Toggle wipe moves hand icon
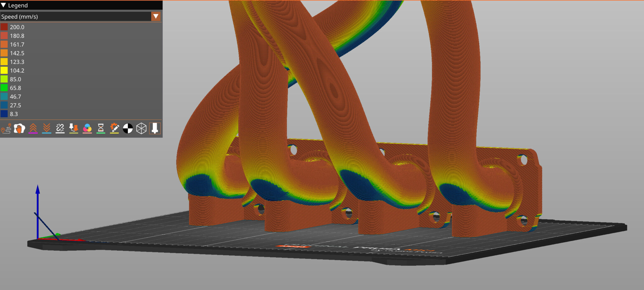644x290 pixels. point(19,129)
